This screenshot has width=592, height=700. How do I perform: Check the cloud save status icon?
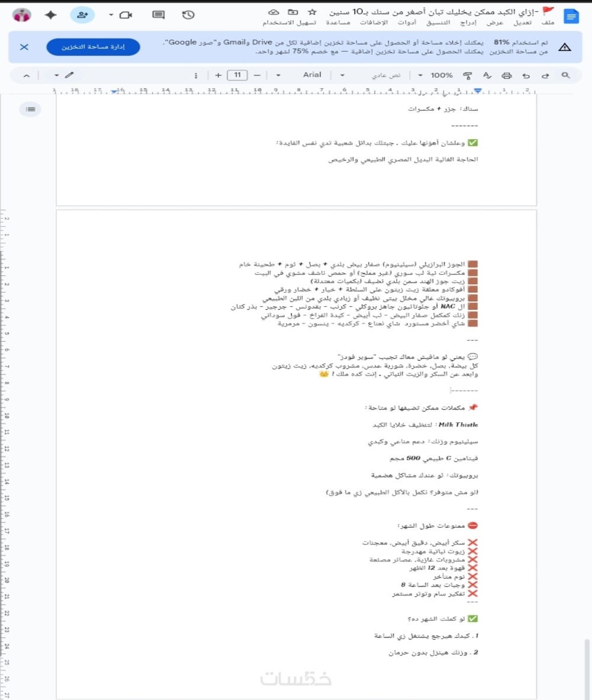click(274, 12)
